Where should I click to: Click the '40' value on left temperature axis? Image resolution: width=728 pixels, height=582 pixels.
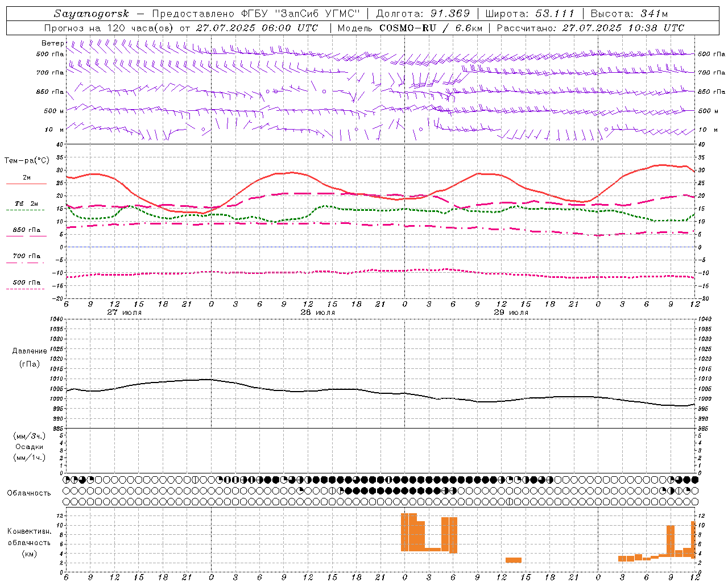(60, 144)
